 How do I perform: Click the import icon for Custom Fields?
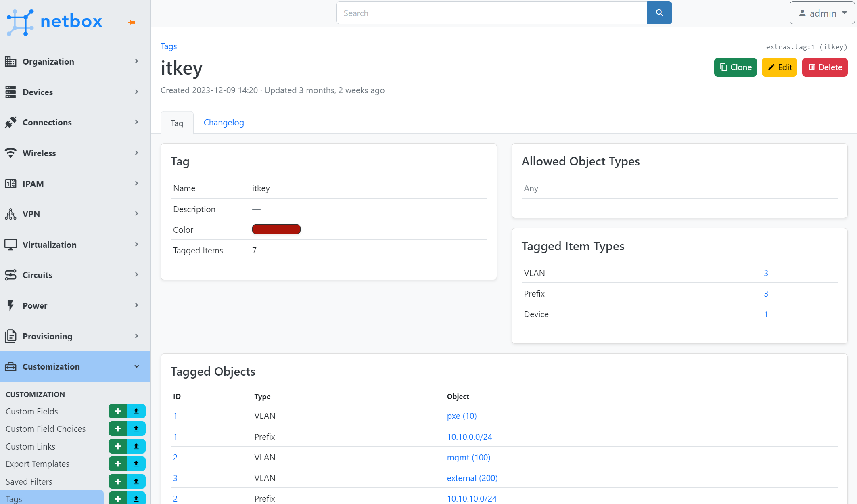pyautogui.click(x=136, y=411)
